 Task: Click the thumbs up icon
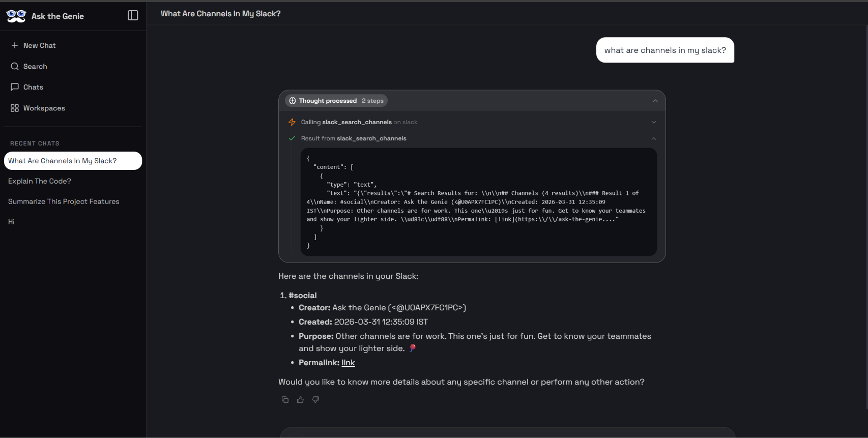300,400
